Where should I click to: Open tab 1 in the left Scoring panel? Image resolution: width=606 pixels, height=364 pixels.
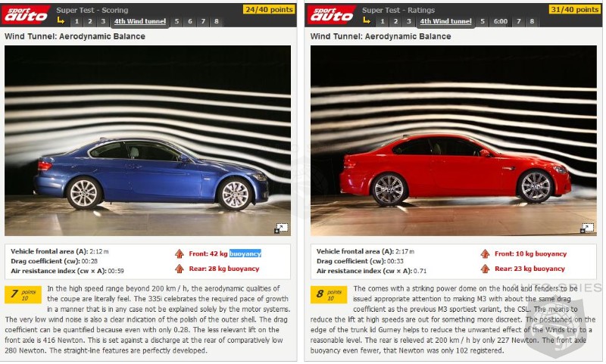point(76,21)
